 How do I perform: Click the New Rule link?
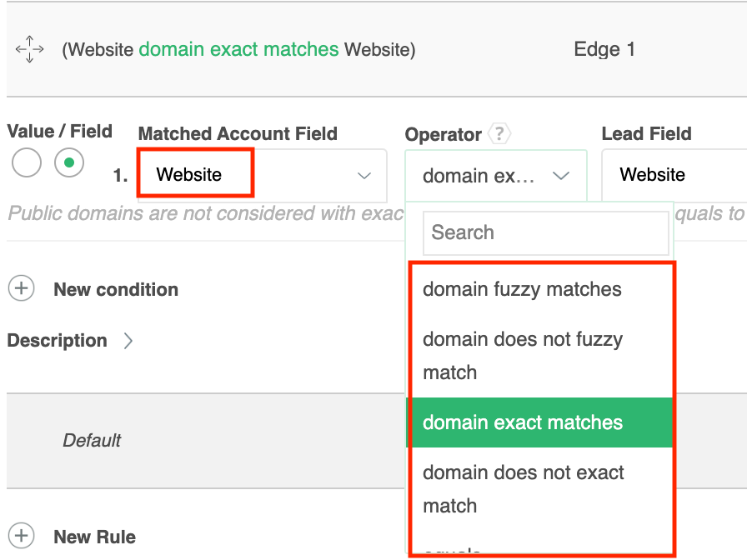[x=94, y=537]
